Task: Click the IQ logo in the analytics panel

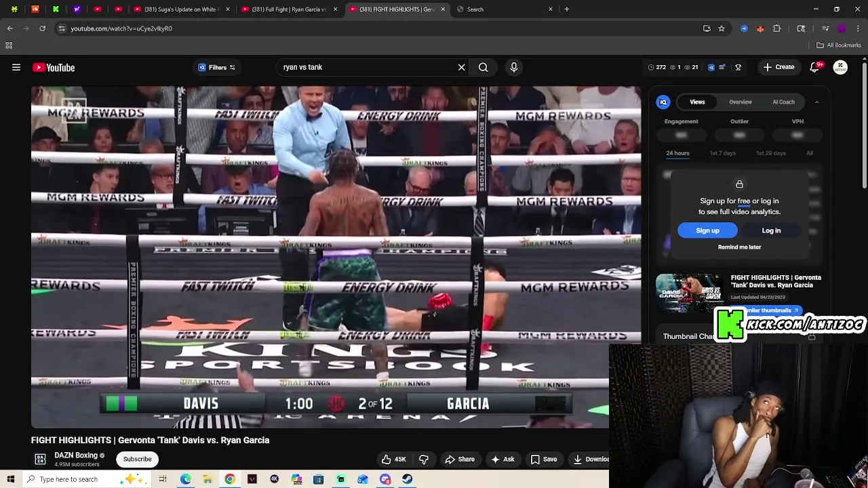Action: 664,102
